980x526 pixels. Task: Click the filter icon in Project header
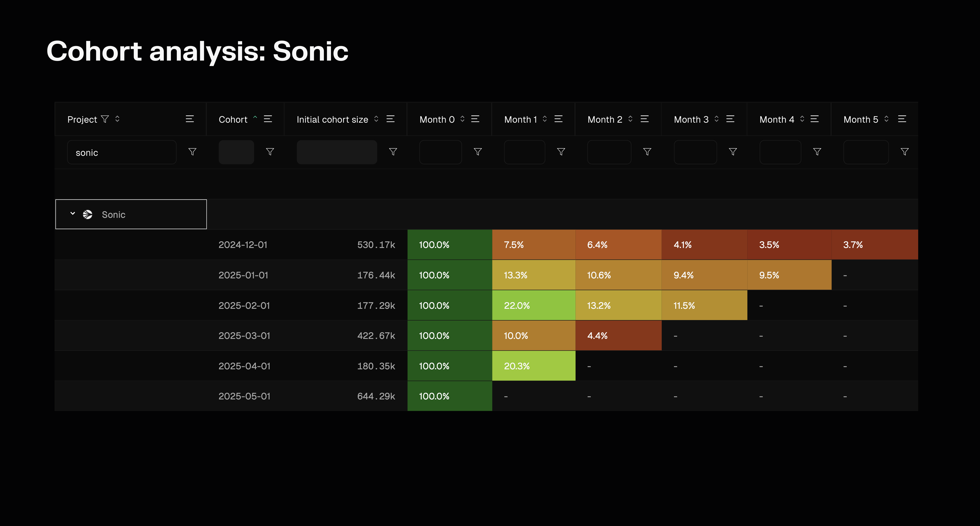pos(105,119)
